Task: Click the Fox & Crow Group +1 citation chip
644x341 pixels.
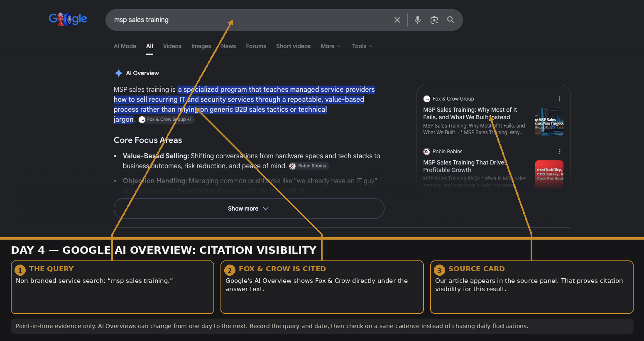Action: click(x=166, y=120)
